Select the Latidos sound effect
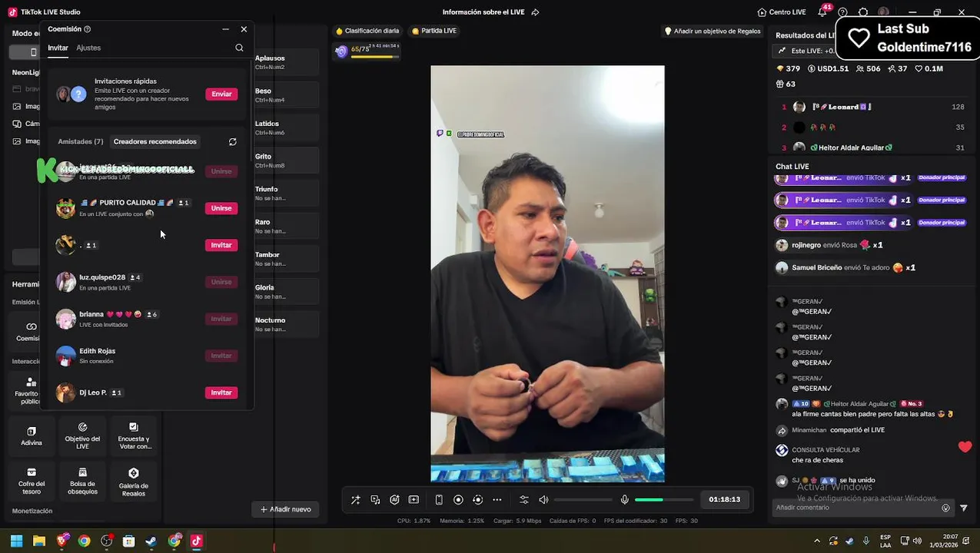Viewport: 980px width, 553px height. point(286,127)
